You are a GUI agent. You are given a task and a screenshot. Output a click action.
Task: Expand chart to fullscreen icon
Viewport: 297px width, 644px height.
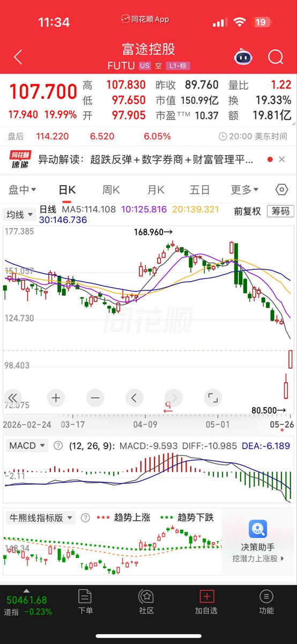213,398
